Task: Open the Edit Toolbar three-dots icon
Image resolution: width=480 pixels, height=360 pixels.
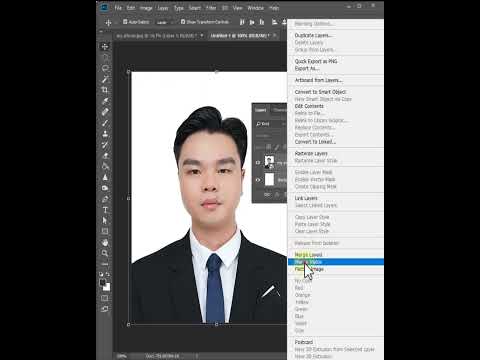Action: click(105, 264)
